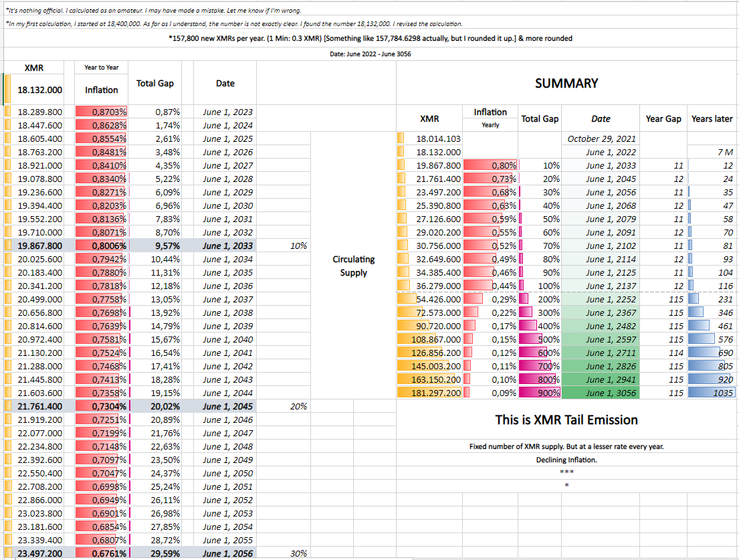The height and width of the screenshot is (560, 739).
Task: Select the final date June 1, 3056
Action: (601, 393)
